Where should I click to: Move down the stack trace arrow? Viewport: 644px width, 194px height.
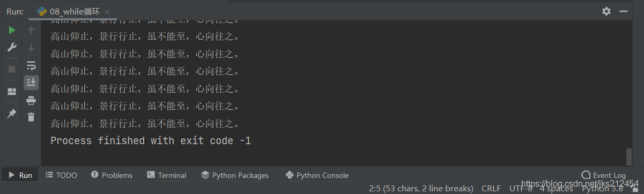pyautogui.click(x=31, y=48)
